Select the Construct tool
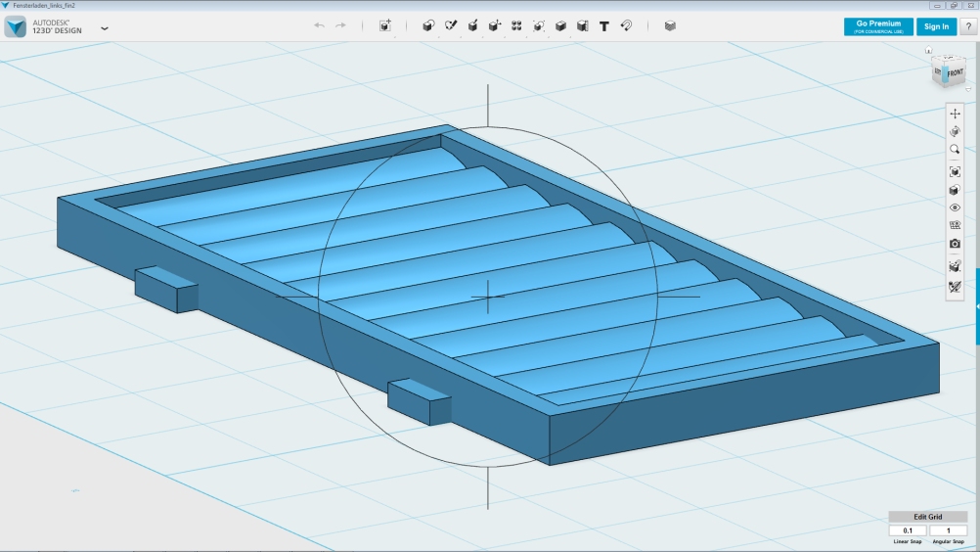 pos(472,26)
